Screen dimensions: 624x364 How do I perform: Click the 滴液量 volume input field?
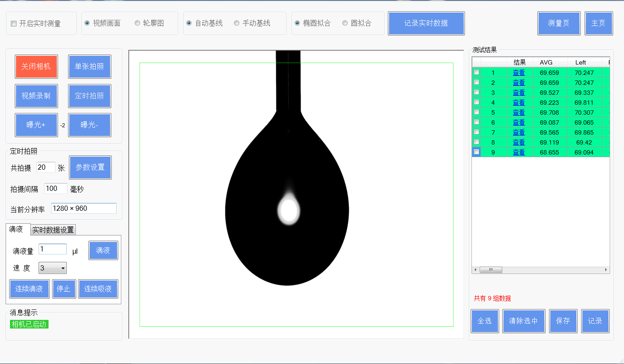pos(52,249)
